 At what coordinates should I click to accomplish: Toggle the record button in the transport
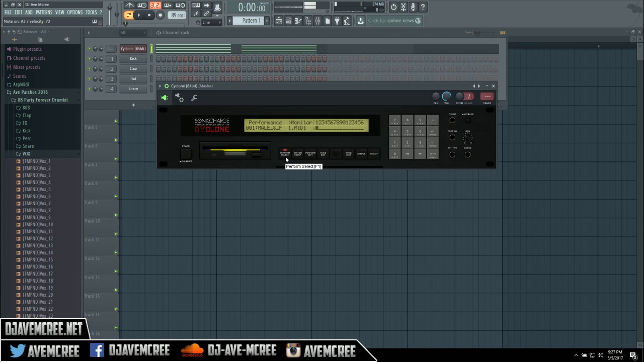pyautogui.click(x=160, y=15)
